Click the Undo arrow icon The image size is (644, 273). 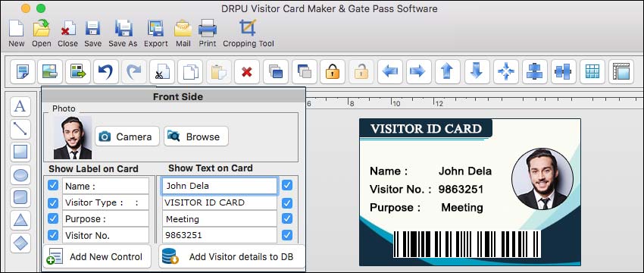point(105,72)
